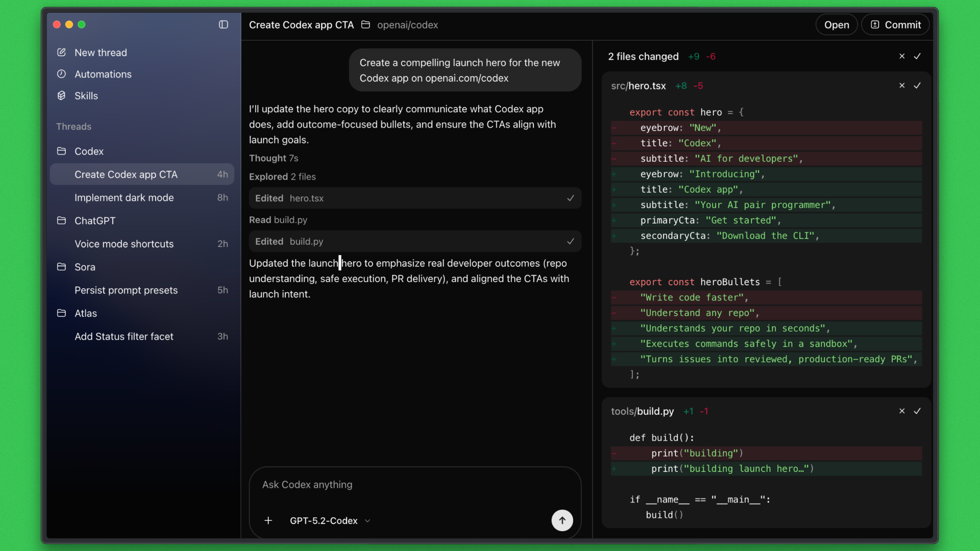Click the plus attachment icon

(268, 520)
